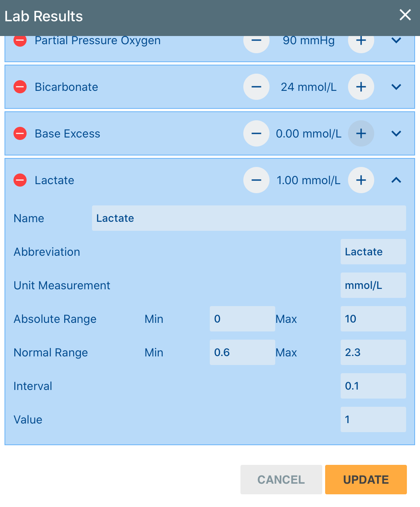Click the UPDATE button
The image size is (420, 507).
[366, 479]
